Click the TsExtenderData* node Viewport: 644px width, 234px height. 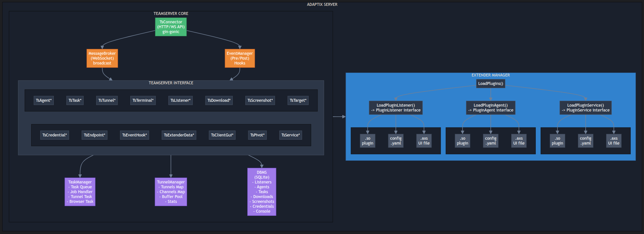[179, 135]
